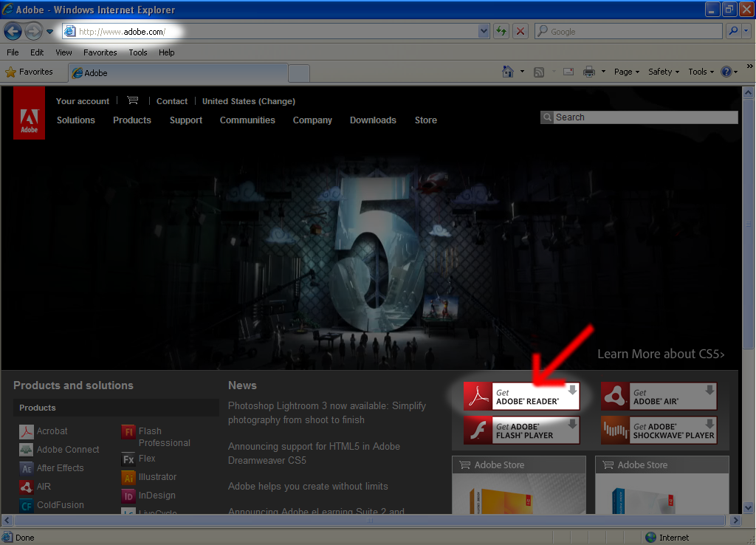Open Photoshop Lightroom 3 news link
The image size is (756, 545).
tap(327, 413)
